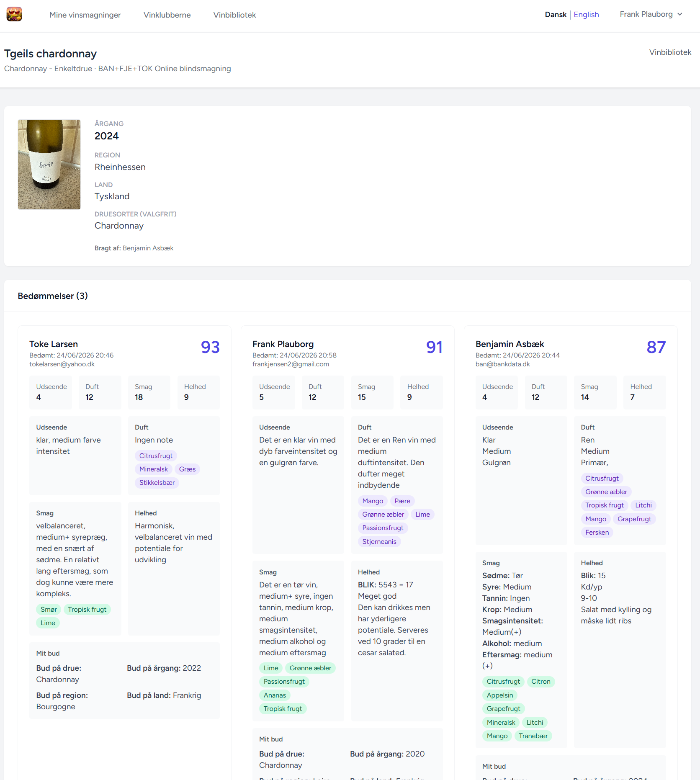
Task: Click Bedømmelser (3) section heading
Action: (53, 296)
